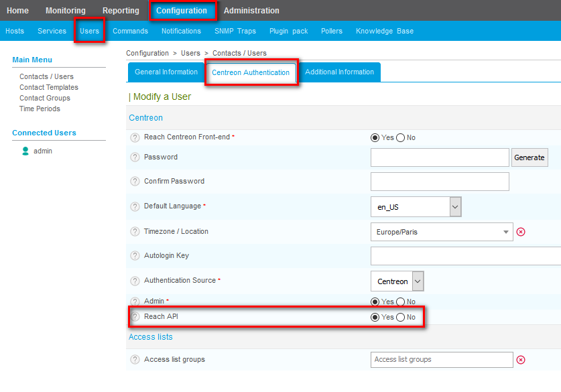
Task: Click help icon beside Default Language
Action: coord(135,206)
